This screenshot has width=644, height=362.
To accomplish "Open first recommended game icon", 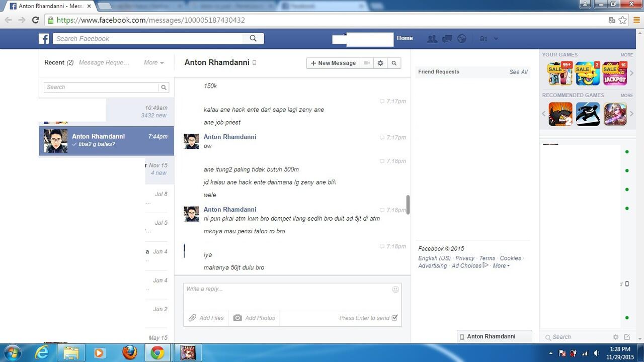I will [x=560, y=114].
